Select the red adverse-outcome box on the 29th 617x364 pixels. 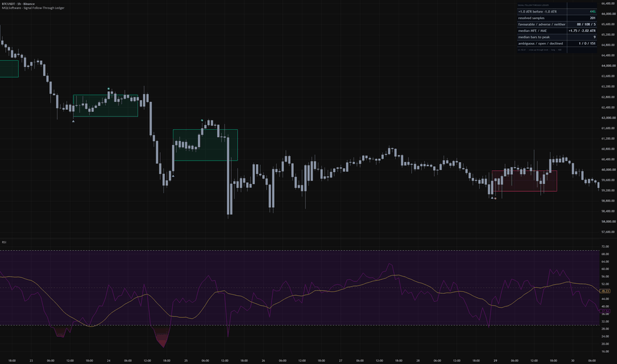pos(524,181)
